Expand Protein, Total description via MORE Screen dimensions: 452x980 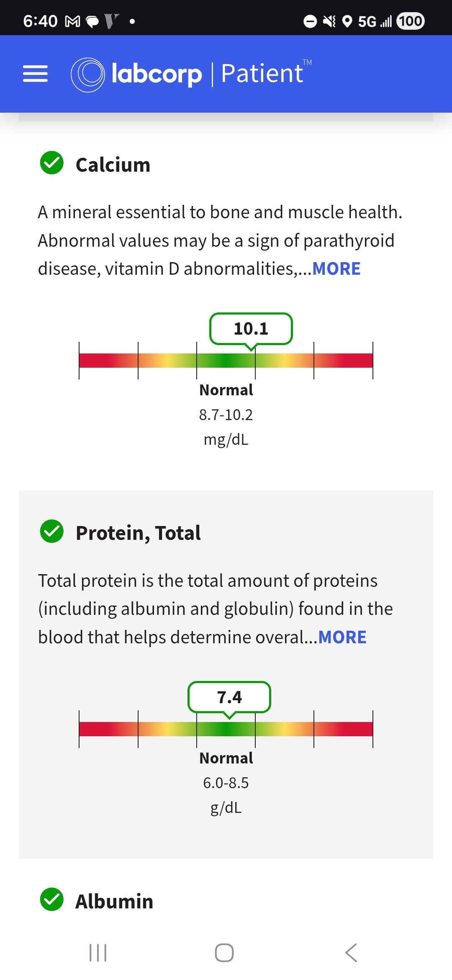pyautogui.click(x=342, y=637)
